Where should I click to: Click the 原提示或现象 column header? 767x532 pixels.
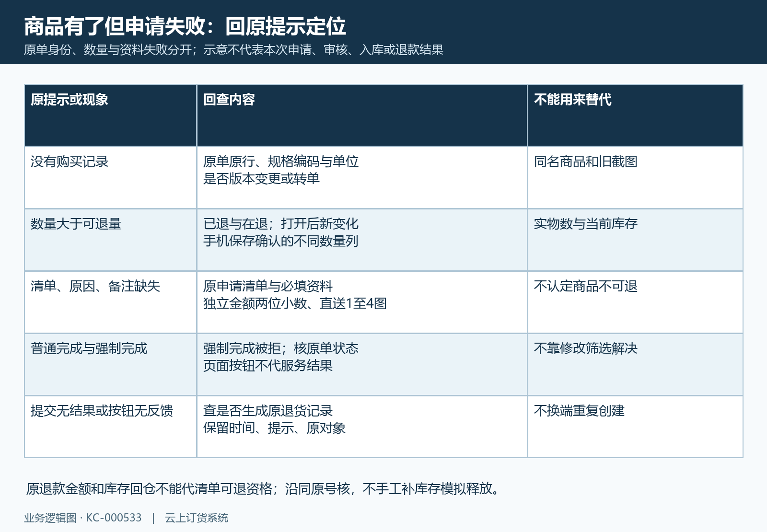(110, 116)
